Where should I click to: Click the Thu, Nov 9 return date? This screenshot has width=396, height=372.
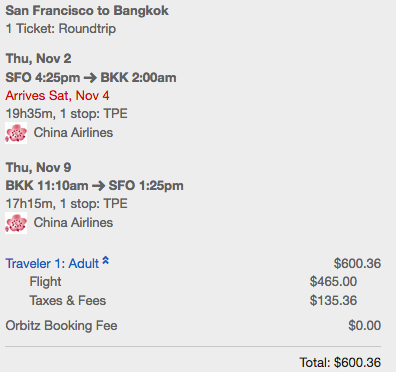coord(38,167)
